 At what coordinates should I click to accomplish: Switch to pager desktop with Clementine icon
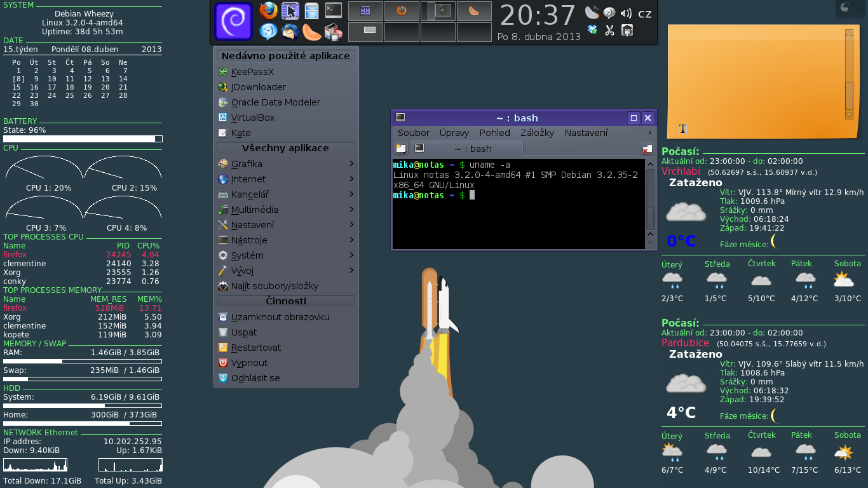[x=474, y=11]
